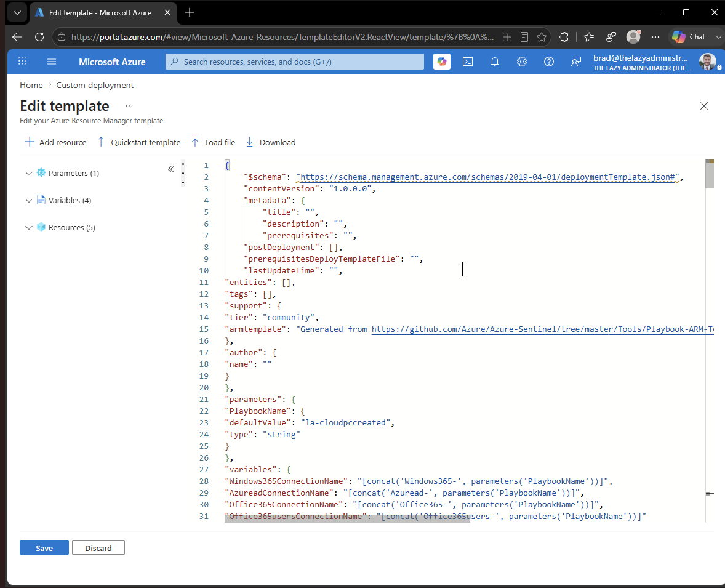
Task: Focus the Azure search resources box
Action: click(295, 62)
